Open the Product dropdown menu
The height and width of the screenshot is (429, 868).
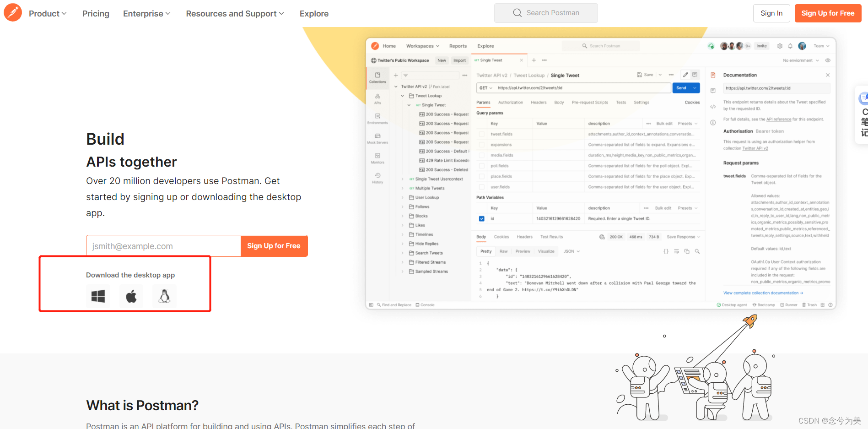pyautogui.click(x=48, y=14)
